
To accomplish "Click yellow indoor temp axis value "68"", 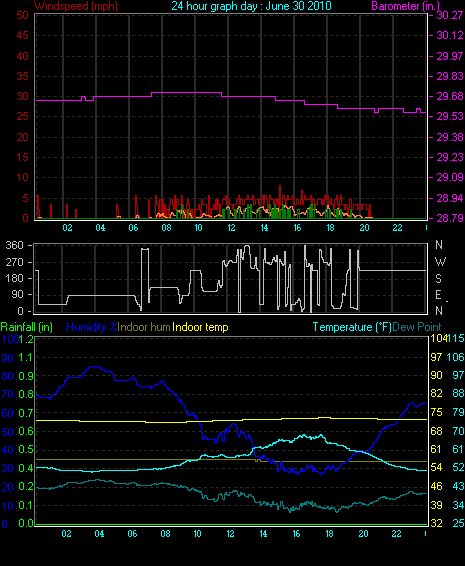I will point(436,431).
